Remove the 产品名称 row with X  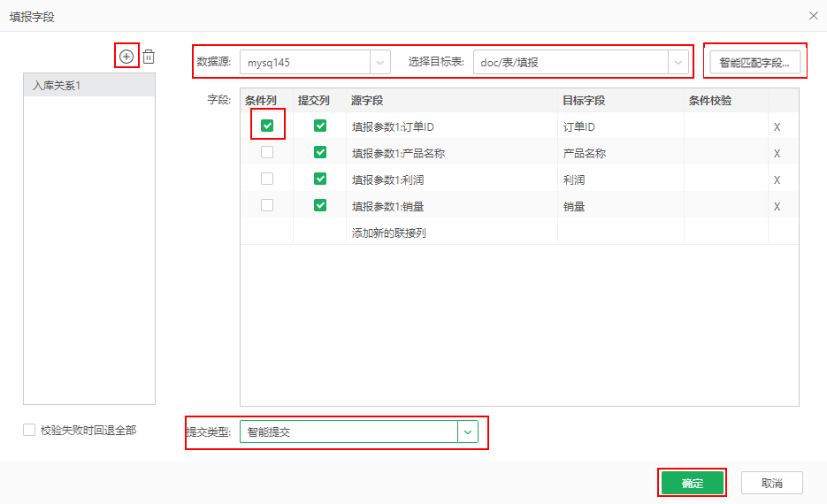pyautogui.click(x=777, y=153)
